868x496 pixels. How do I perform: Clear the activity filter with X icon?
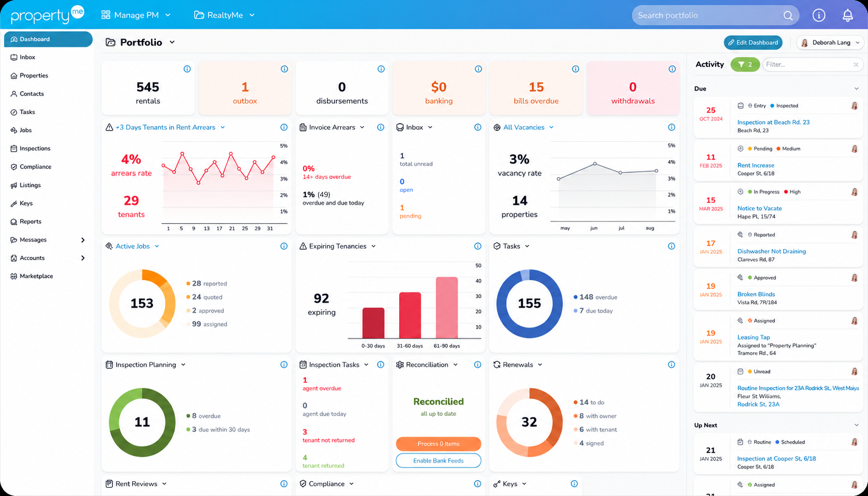pyautogui.click(x=856, y=65)
